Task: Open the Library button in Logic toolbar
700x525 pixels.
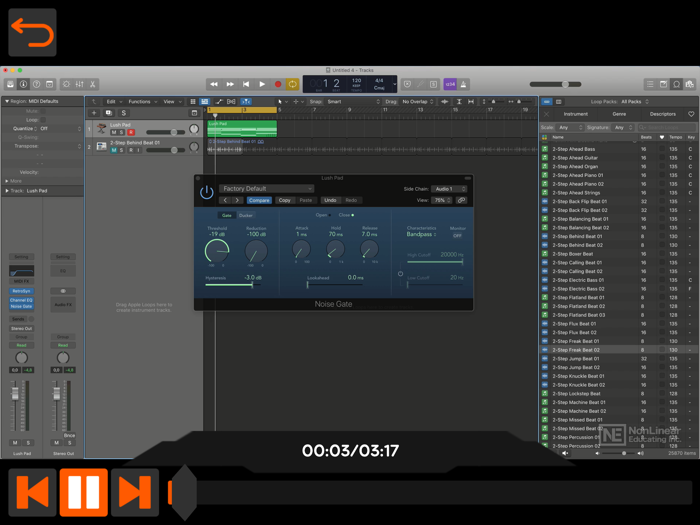Action: tap(10, 84)
